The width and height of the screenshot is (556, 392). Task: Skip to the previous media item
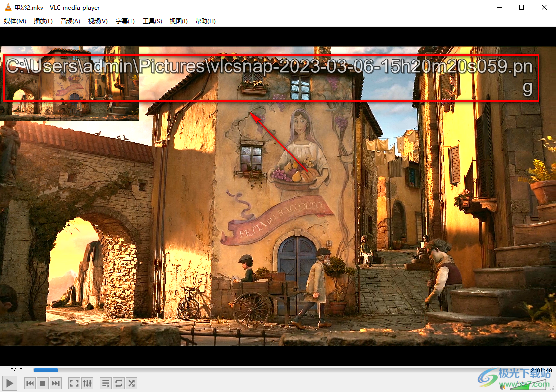[30, 383]
